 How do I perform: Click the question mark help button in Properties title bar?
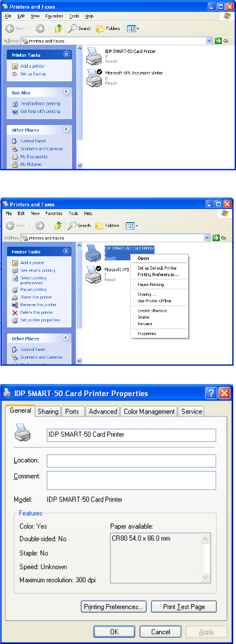(x=212, y=393)
